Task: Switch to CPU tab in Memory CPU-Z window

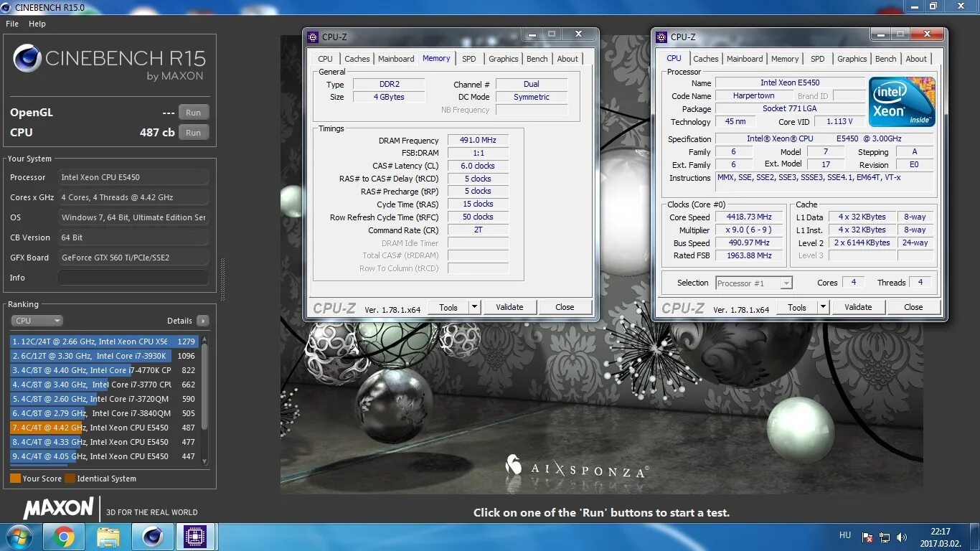Action: [325, 59]
